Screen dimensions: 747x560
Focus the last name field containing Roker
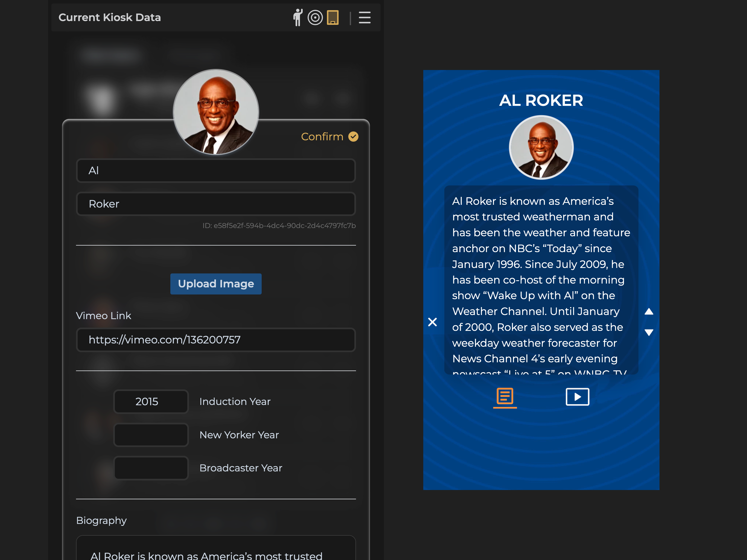[x=216, y=204]
